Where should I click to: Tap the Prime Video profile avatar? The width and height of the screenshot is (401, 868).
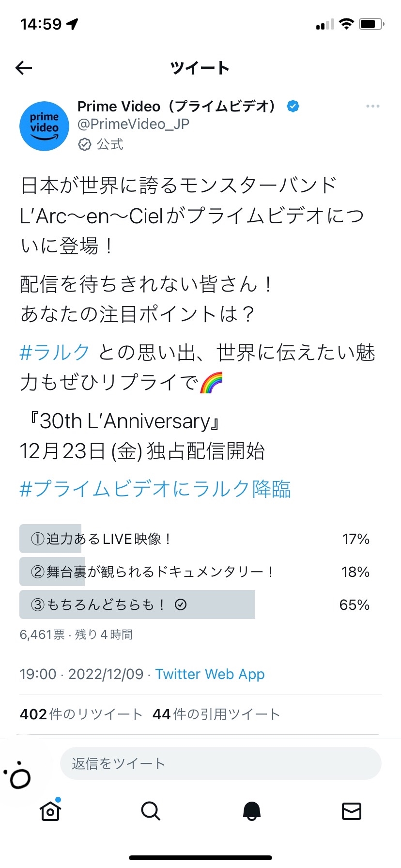point(44,126)
